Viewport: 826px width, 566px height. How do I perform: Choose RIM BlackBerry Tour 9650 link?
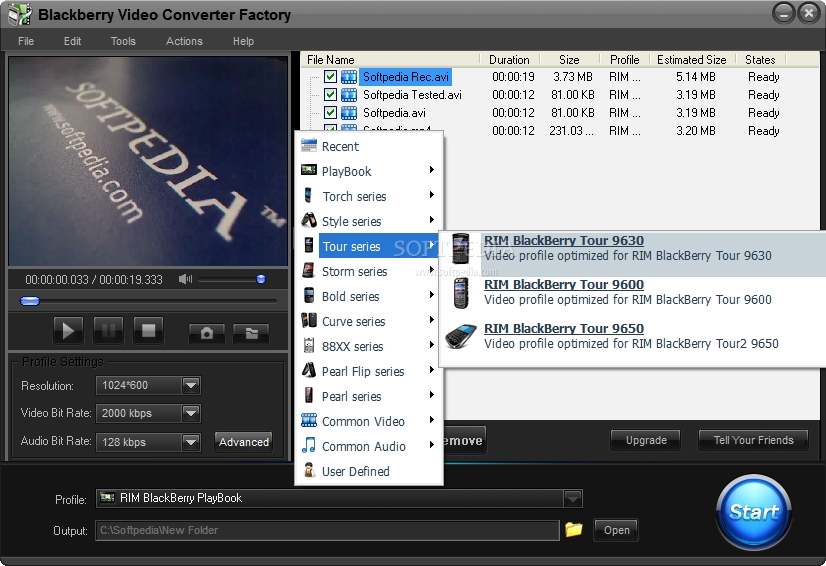pos(564,328)
